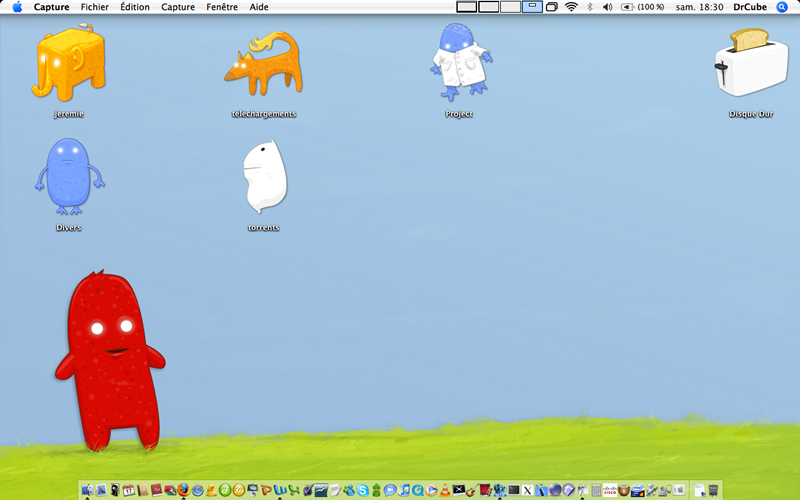Open Xcode hammer icon in dock

click(x=541, y=490)
